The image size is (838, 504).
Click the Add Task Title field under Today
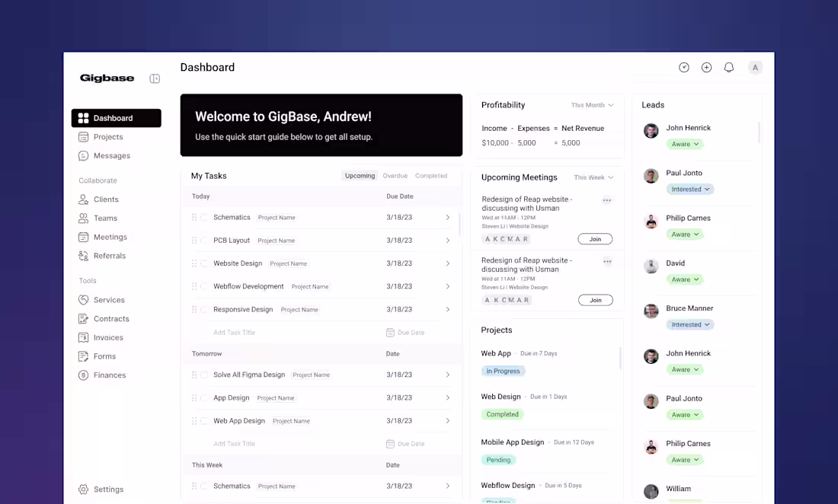coord(236,332)
